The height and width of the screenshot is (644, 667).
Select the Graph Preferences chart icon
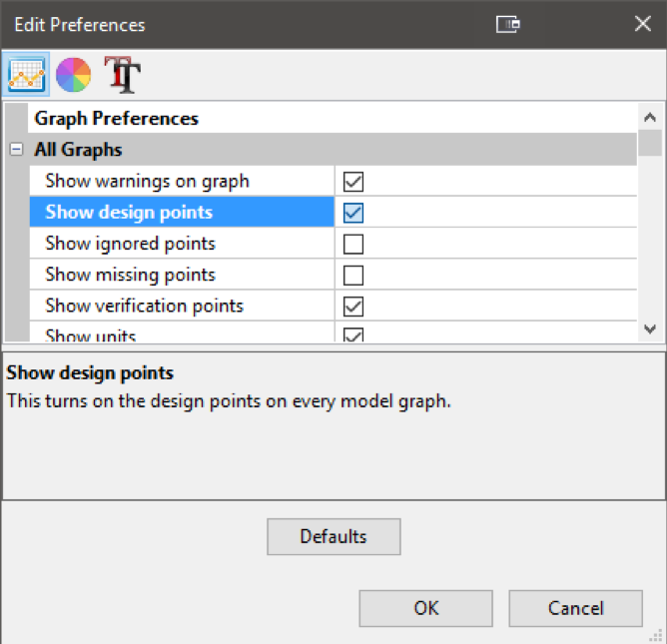(x=24, y=74)
